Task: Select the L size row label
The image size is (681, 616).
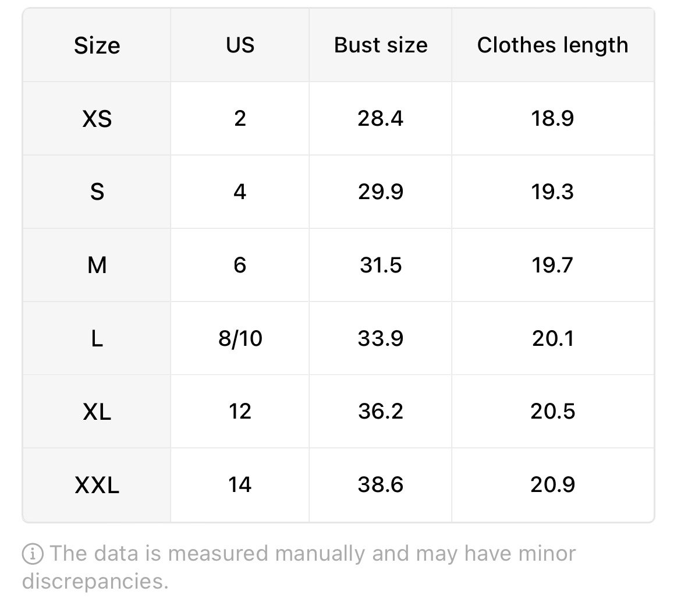Action: 97,338
